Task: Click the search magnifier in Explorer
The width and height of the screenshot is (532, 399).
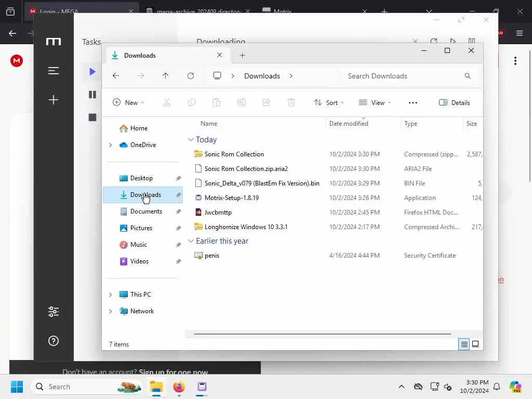Action: [468, 76]
